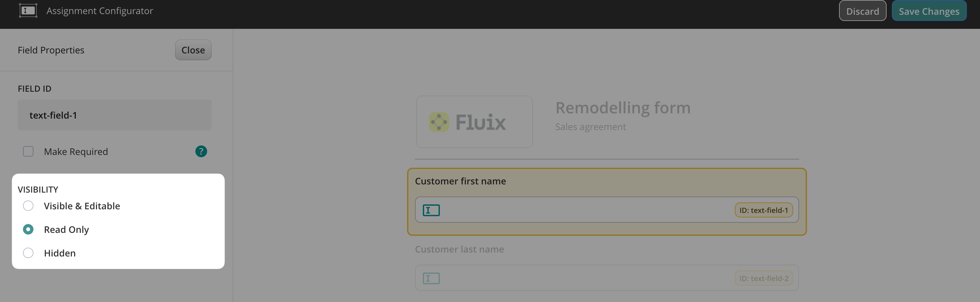Click the text field icon for Customer last name
The image size is (980, 302).
431,278
